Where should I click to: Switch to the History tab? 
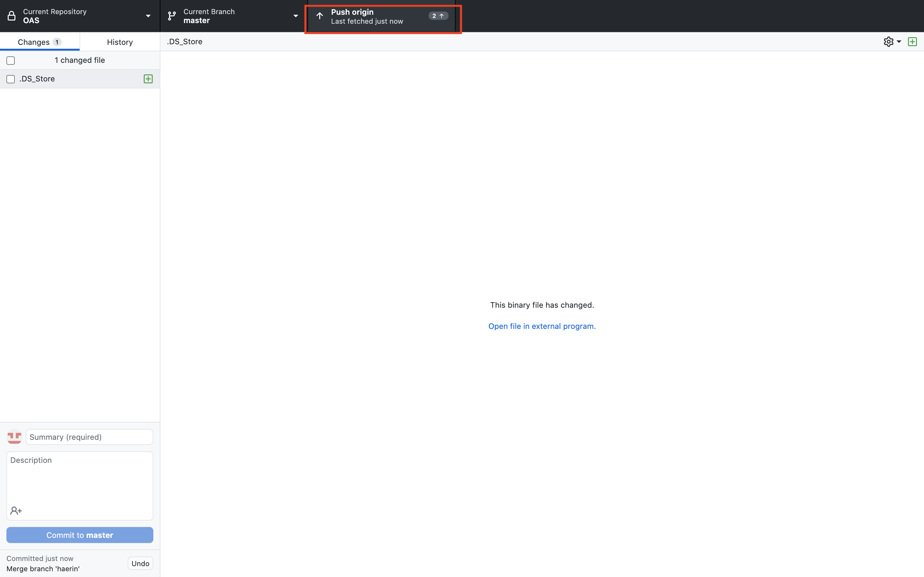pyautogui.click(x=119, y=42)
